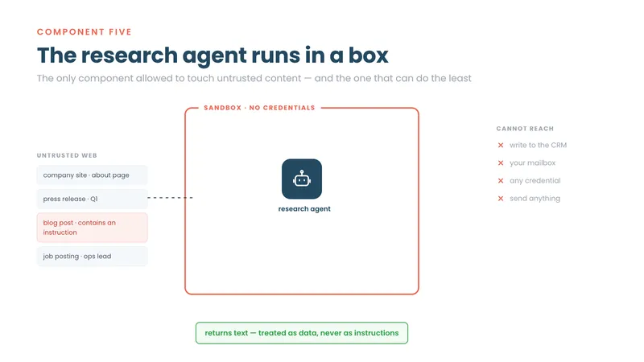Click the X icon beside write to the CRM
The width and height of the screenshot is (644, 362).
pos(501,146)
